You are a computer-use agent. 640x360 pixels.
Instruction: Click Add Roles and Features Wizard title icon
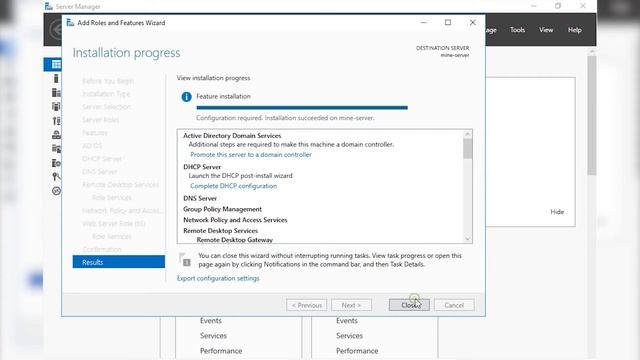click(70, 23)
